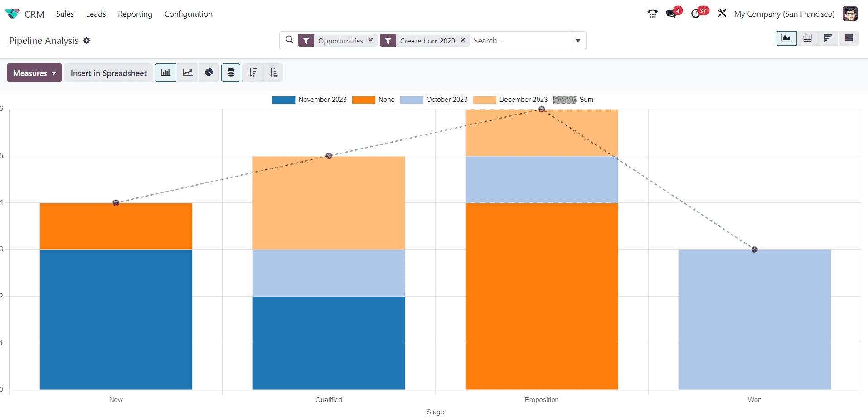This screenshot has width=868, height=417.
Task: Open the user avatar menu
Action: (x=850, y=14)
